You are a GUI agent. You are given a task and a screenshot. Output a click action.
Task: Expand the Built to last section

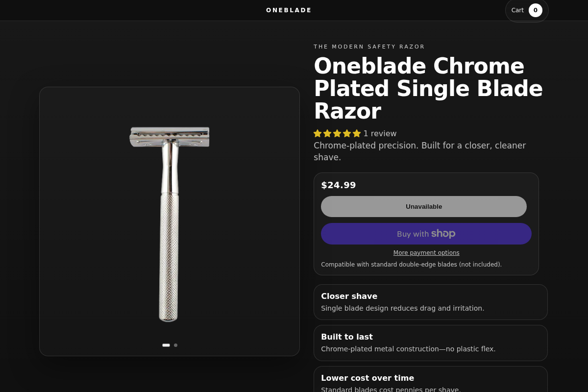(430, 343)
